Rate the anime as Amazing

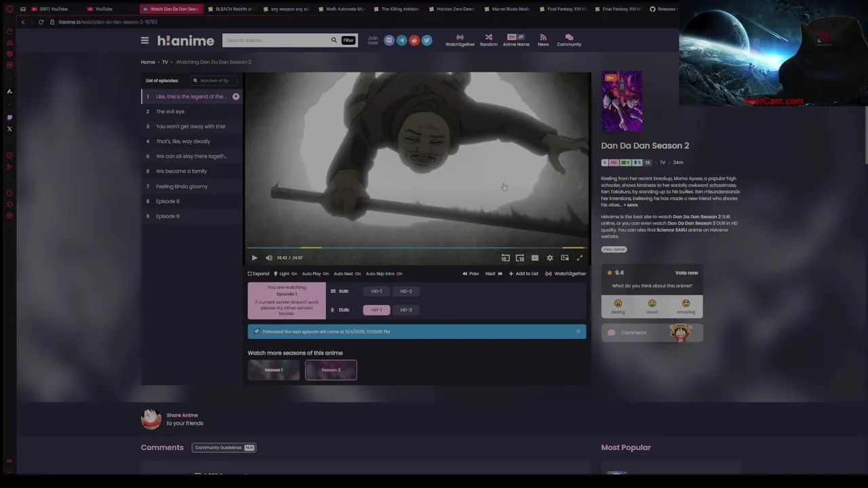pos(686,306)
